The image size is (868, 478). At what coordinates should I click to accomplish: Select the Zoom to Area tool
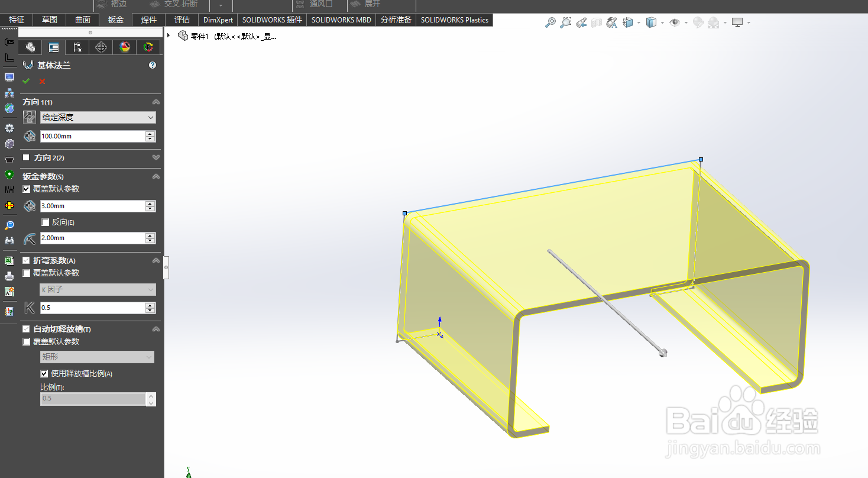[566, 22]
